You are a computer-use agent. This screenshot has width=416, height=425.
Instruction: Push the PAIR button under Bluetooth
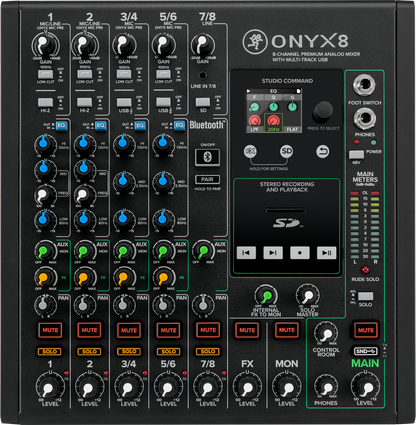click(207, 179)
